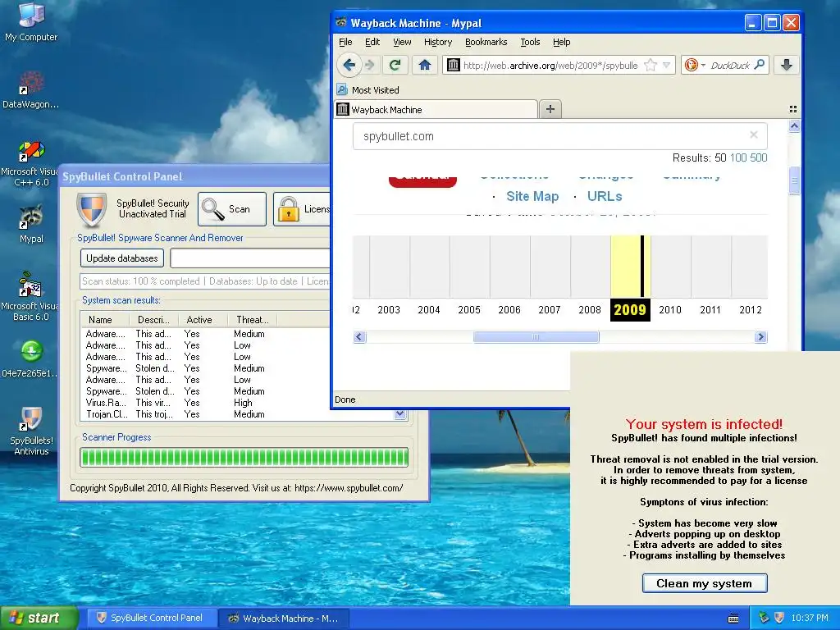Screen dimensions: 840x630
Task: Open the View menu in Mypal
Action: click(402, 42)
